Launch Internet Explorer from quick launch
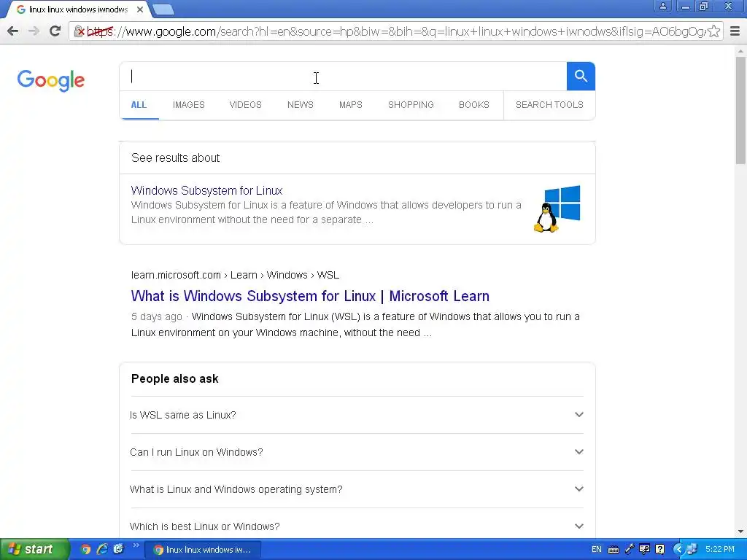The image size is (747, 560). 102,550
